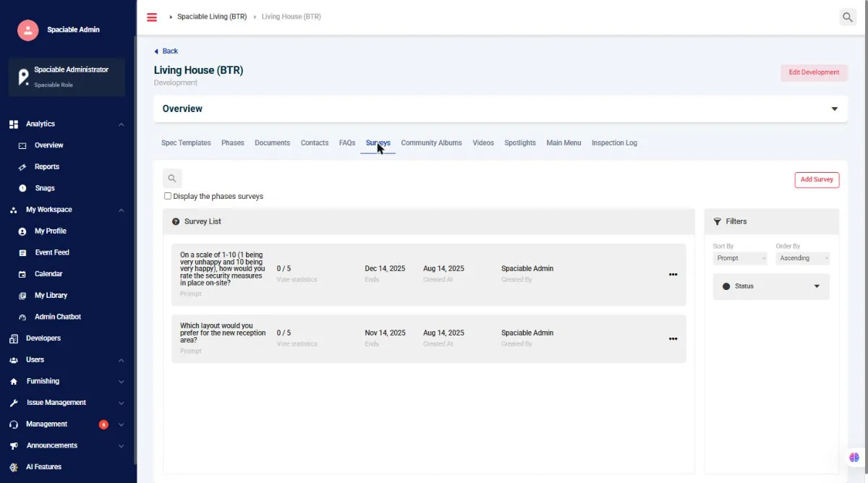The image size is (868, 483).
Task: Click the Calendar sidebar icon
Action: (x=22, y=274)
